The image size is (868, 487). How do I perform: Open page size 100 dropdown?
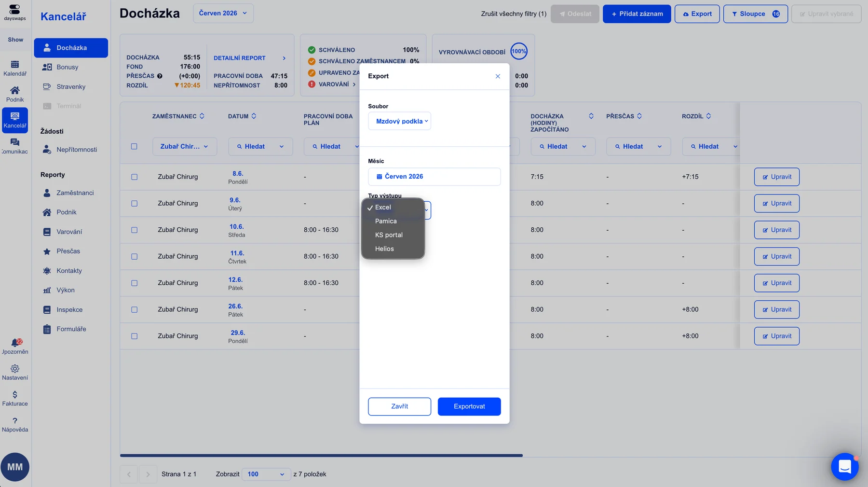tap(266, 474)
